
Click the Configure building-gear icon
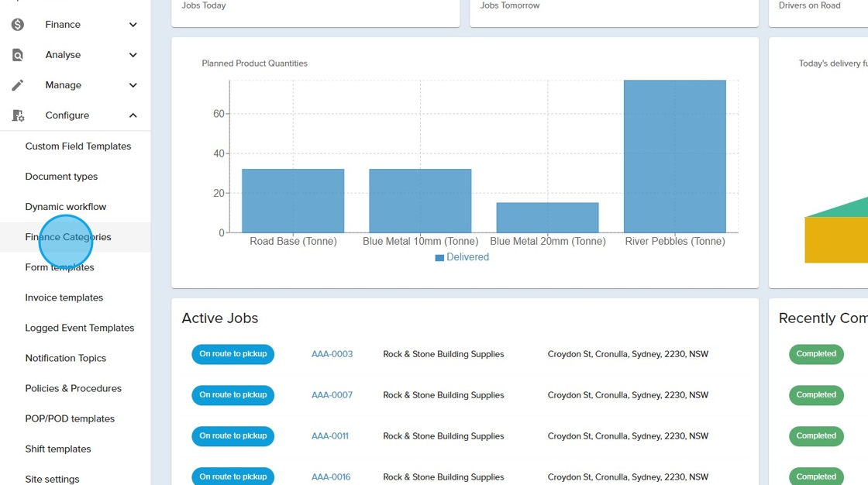pos(18,115)
